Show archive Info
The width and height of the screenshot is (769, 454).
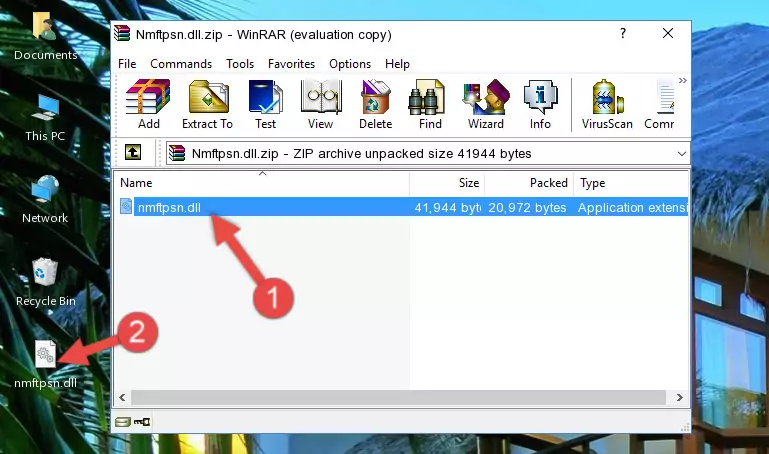point(540,104)
